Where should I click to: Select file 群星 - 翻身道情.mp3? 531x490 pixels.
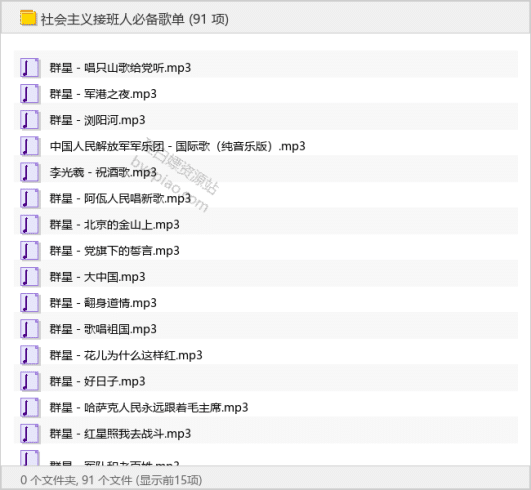point(266,303)
